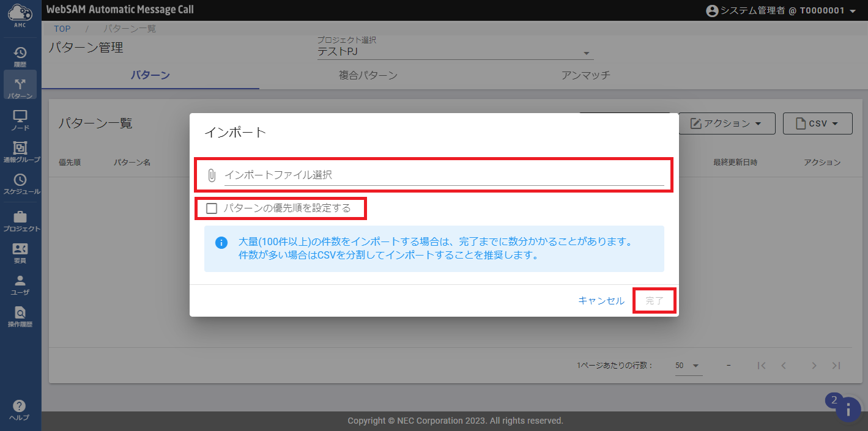Click the TOP breadcrumb link
The width and height of the screenshot is (868, 431).
62,29
